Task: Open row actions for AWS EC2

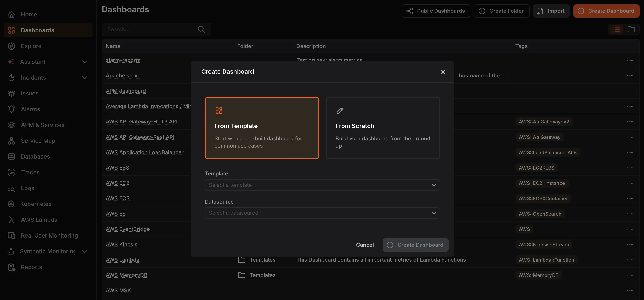Action: [x=630, y=183]
